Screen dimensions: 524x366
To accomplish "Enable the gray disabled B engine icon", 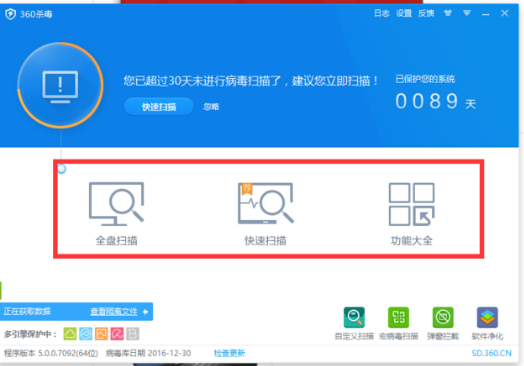I will click(x=133, y=334).
